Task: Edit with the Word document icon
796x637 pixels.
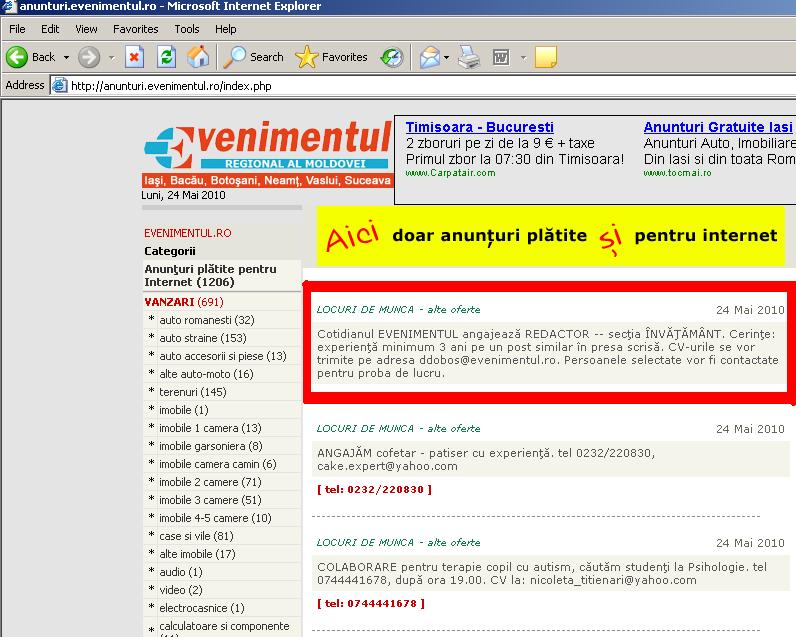Action: pyautogui.click(x=501, y=57)
